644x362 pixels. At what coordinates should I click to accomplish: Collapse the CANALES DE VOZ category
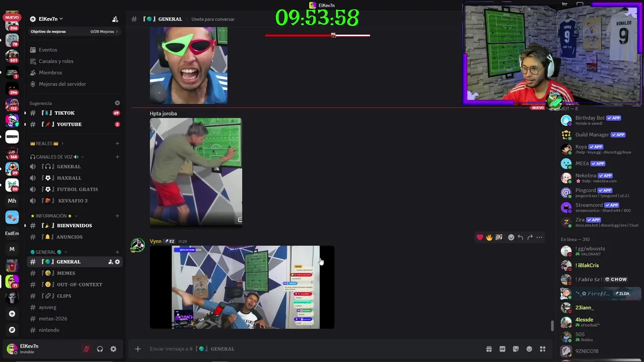(x=56, y=157)
